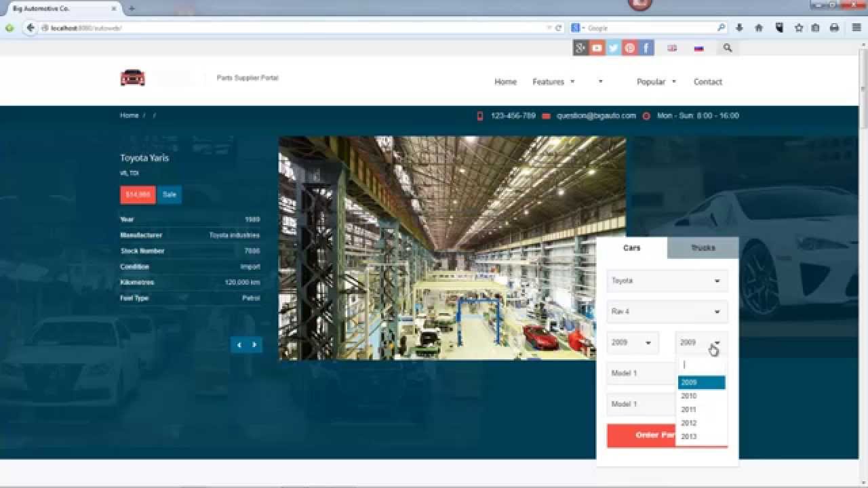Open the search engine selector dropdown
Screen dimensions: 868x488
click(578, 28)
